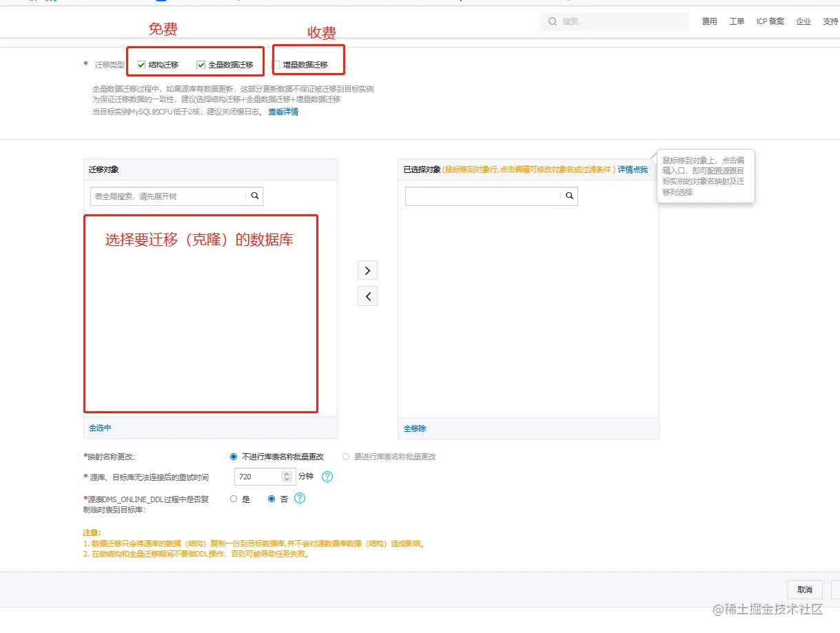Select 否 for copying temp tables
This screenshot has width=840, height=633.
pos(272,499)
